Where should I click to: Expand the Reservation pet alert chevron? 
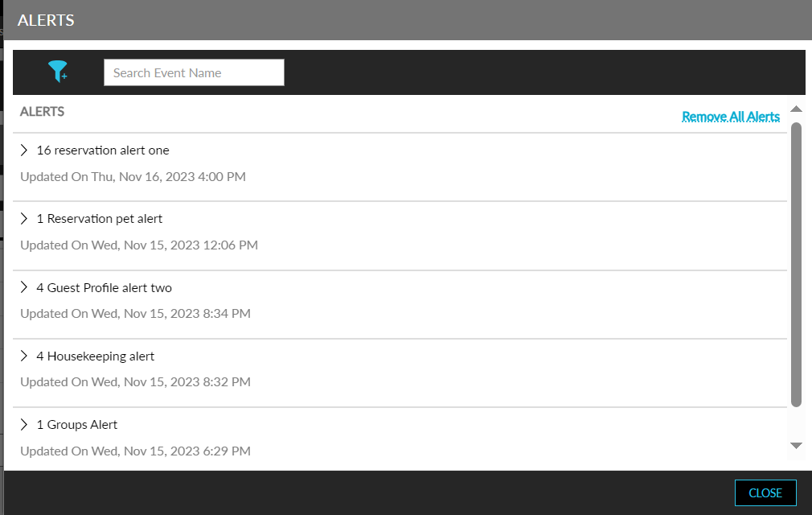coord(24,219)
